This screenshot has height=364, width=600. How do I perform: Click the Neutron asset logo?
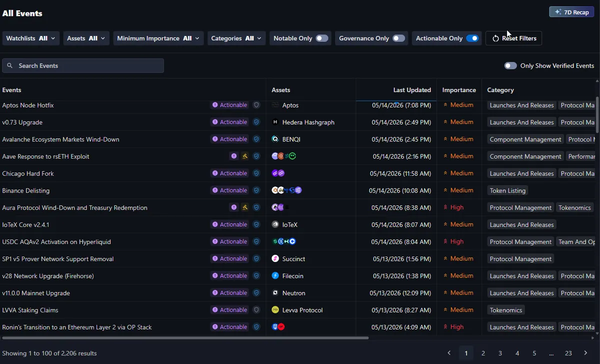[x=275, y=293]
